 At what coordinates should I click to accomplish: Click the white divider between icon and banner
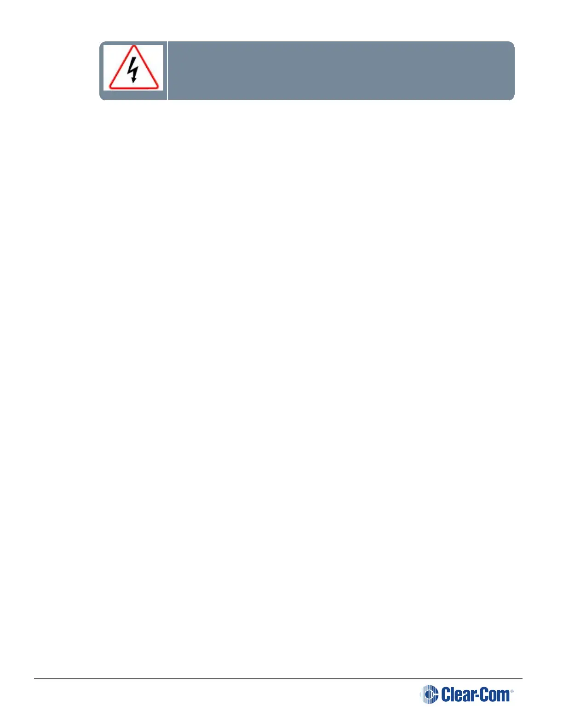point(167,70)
